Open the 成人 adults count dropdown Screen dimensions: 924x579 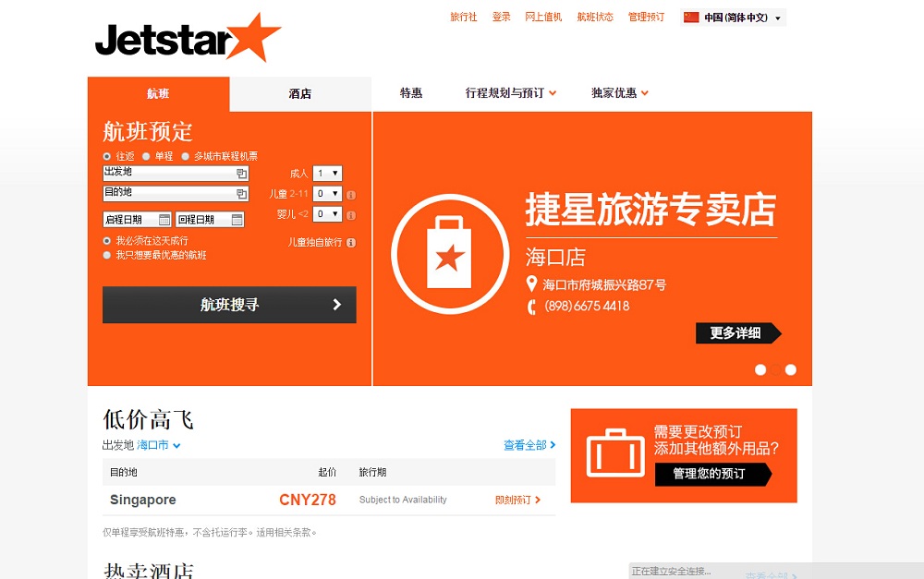327,174
